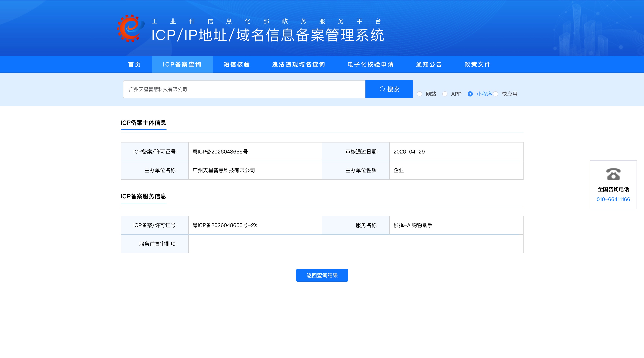
Task: Click the 主办单位性质 value 企业
Action: pos(398,170)
